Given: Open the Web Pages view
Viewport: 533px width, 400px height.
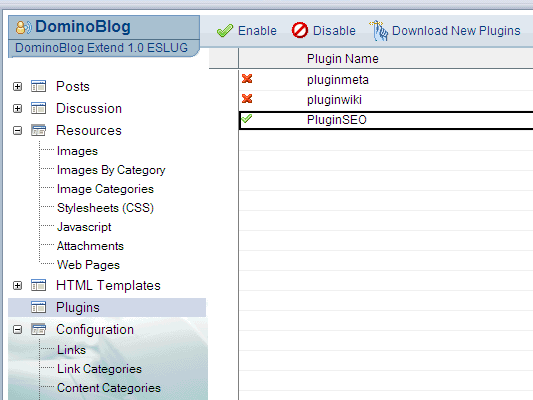Looking at the screenshot, I should point(88,265).
